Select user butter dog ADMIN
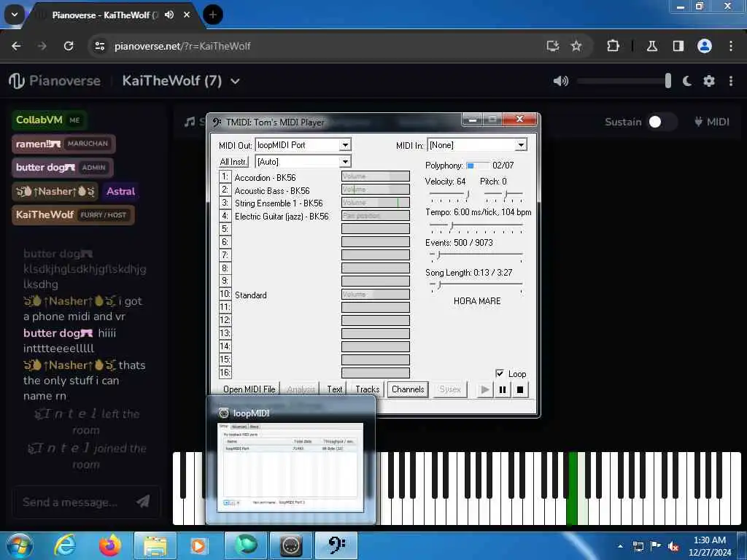The image size is (747, 560). click(63, 168)
